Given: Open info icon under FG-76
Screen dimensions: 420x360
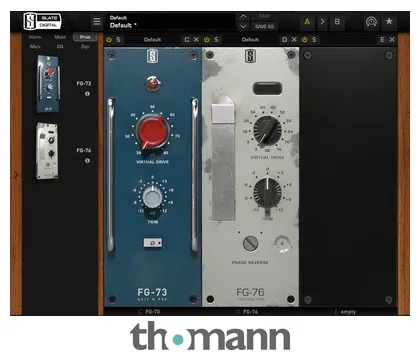Looking at the screenshot, I should point(87,161).
